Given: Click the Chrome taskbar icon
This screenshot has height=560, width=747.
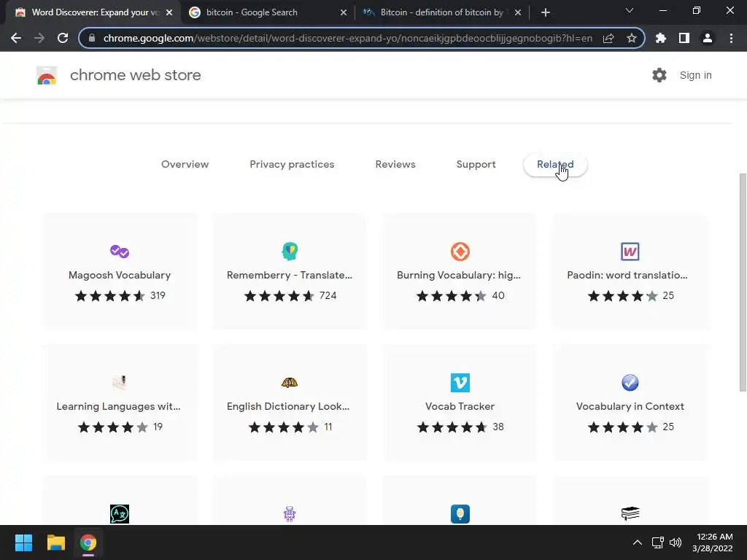Looking at the screenshot, I should pyautogui.click(x=88, y=542).
